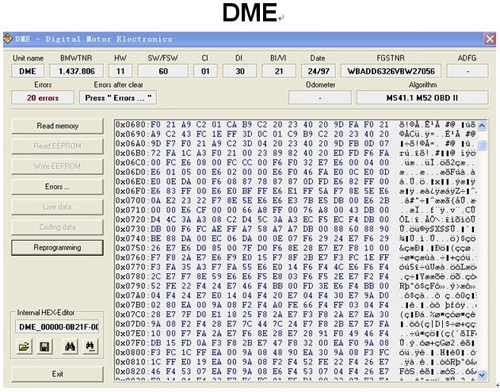Click the Read memory button

point(57,126)
